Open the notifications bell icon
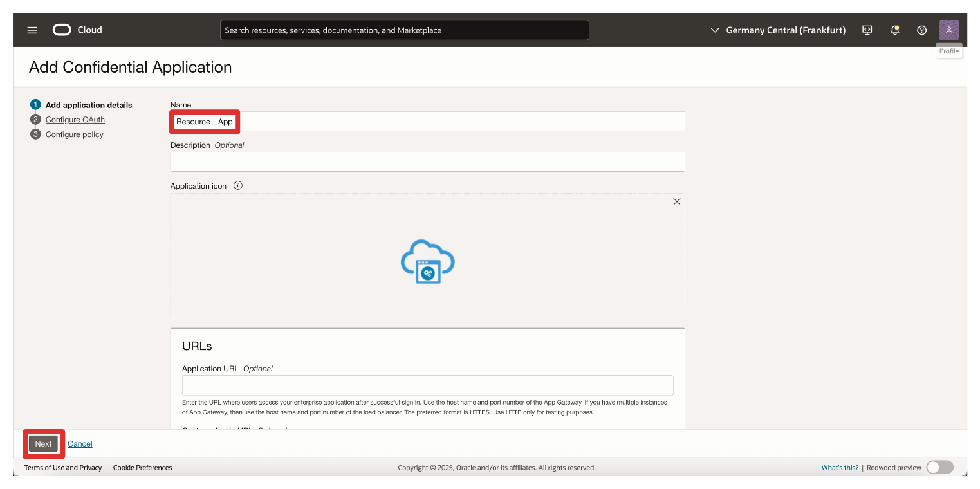This screenshot has width=980, height=489. tap(894, 30)
